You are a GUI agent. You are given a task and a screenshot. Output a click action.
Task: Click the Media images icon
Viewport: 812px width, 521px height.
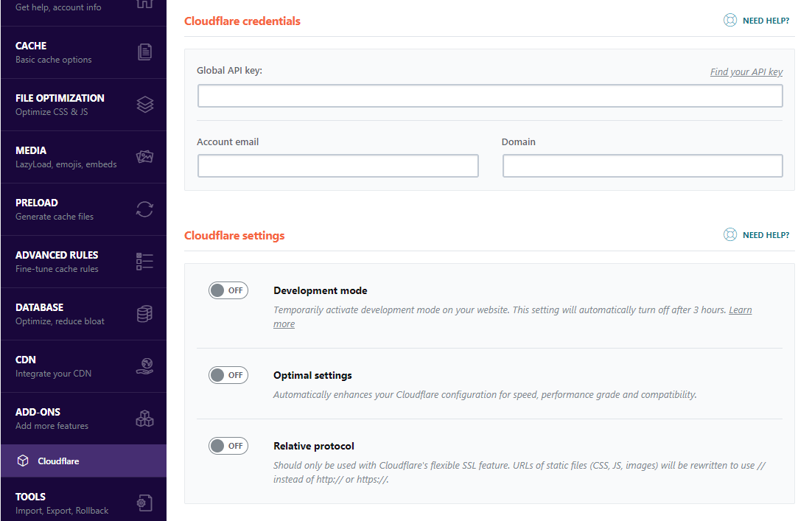coord(145,156)
